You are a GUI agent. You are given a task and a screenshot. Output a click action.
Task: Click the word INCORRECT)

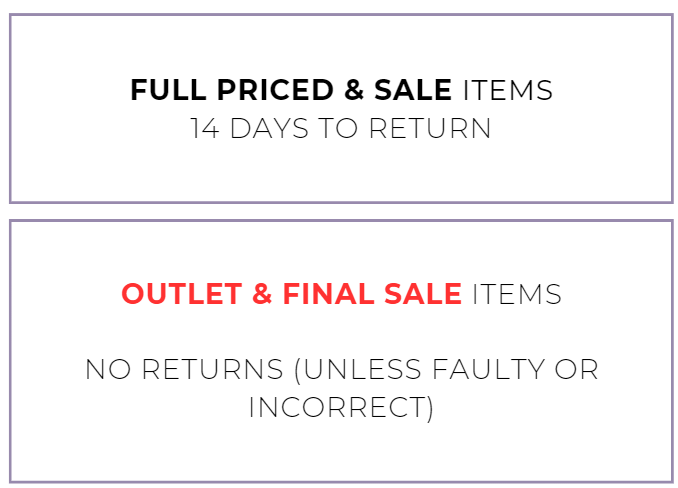tap(341, 408)
